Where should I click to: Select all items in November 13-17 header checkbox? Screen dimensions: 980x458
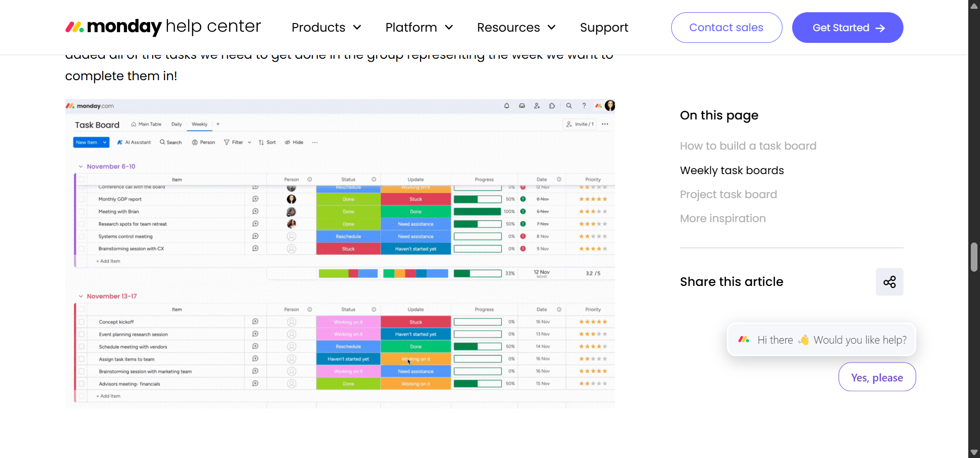coord(82,309)
